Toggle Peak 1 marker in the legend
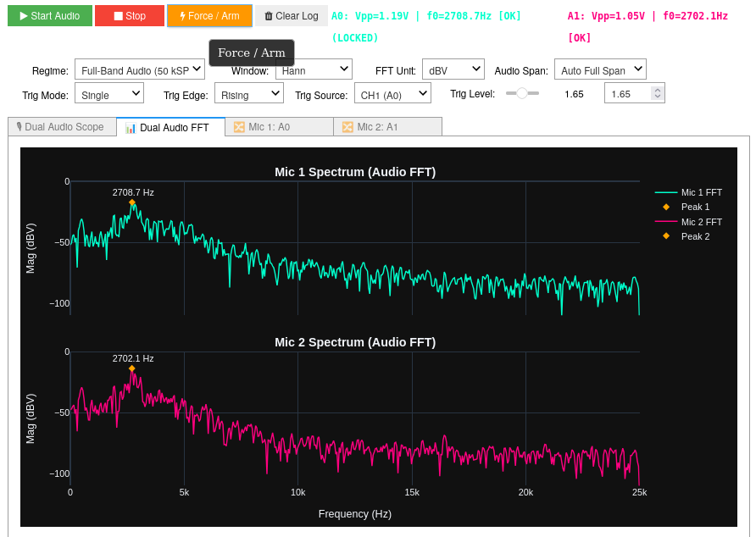This screenshot has height=537, width=756. (x=687, y=207)
